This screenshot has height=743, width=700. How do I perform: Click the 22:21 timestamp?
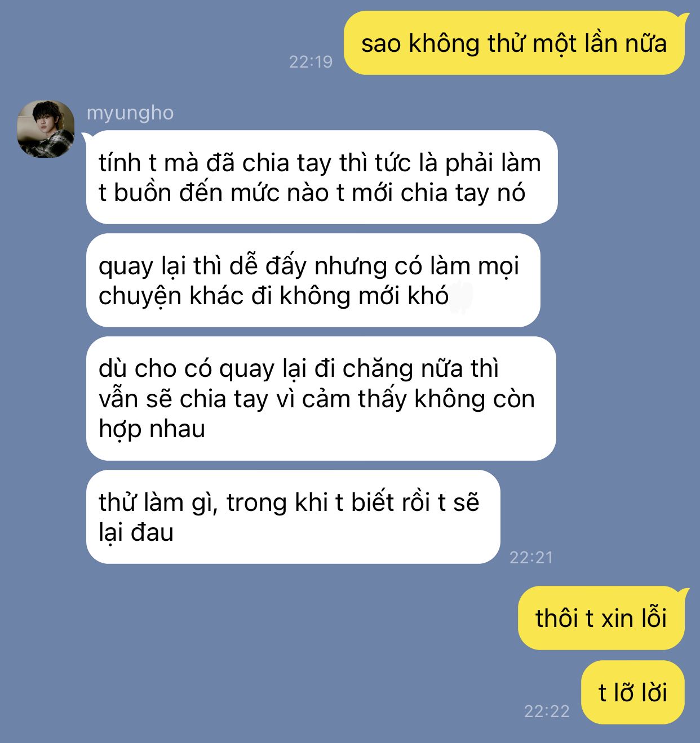pos(531,557)
